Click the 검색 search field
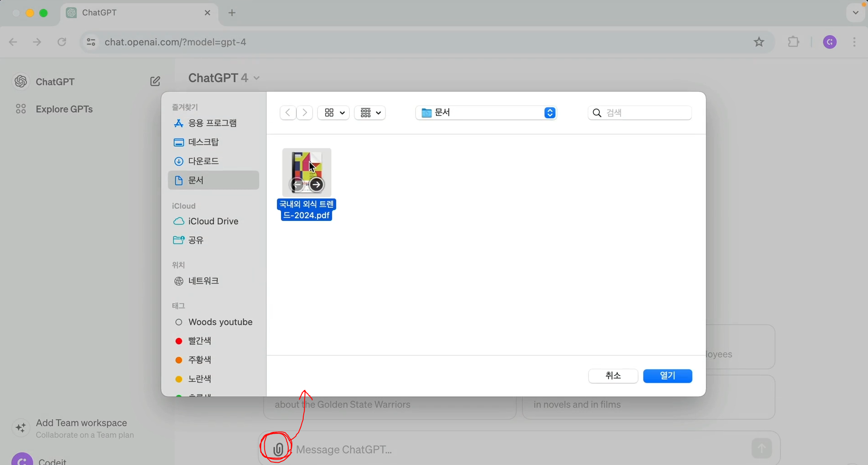The height and width of the screenshot is (465, 868). pyautogui.click(x=640, y=113)
